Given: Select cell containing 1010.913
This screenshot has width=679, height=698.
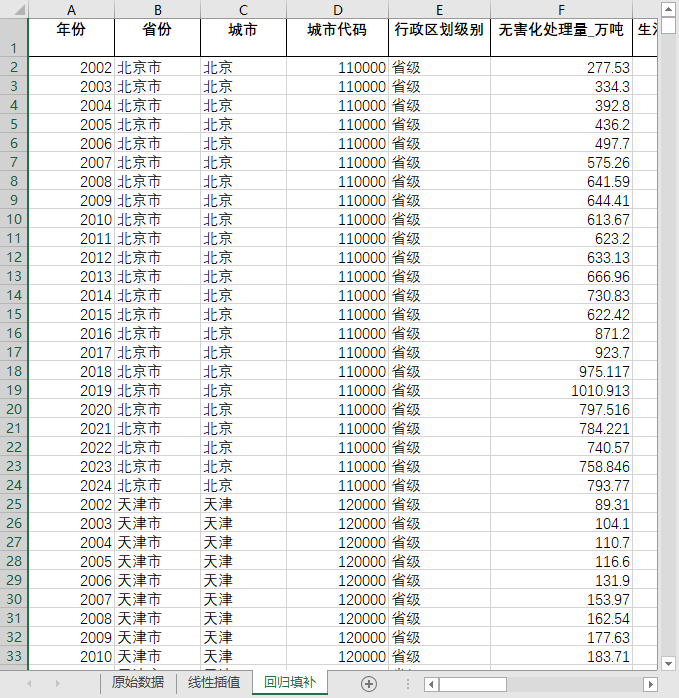Looking at the screenshot, I should pos(561,390).
